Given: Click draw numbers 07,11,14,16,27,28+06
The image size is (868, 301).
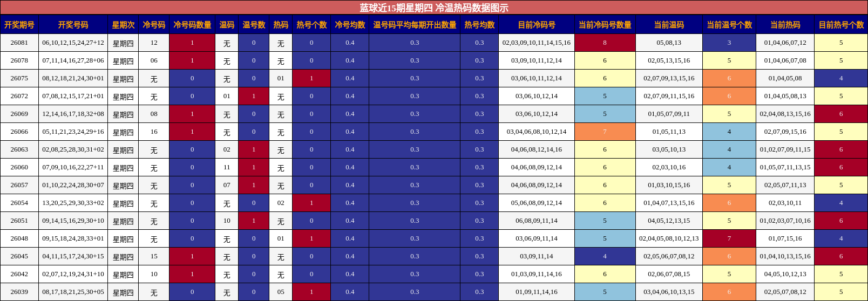Looking at the screenshot, I should tap(73, 60).
